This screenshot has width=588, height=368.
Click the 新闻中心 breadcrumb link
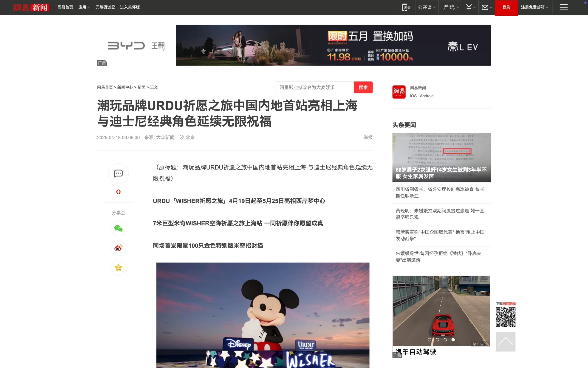click(125, 87)
